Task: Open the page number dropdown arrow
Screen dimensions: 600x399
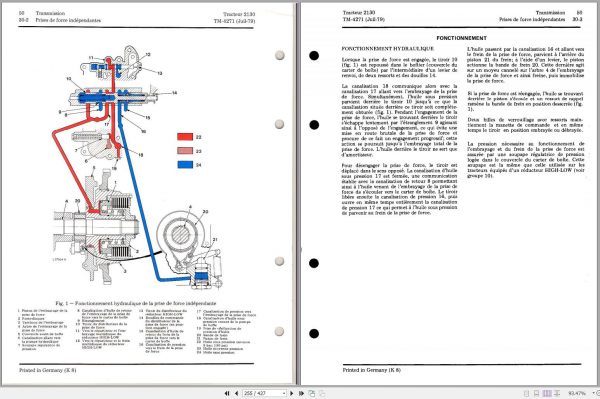Action: (284, 393)
